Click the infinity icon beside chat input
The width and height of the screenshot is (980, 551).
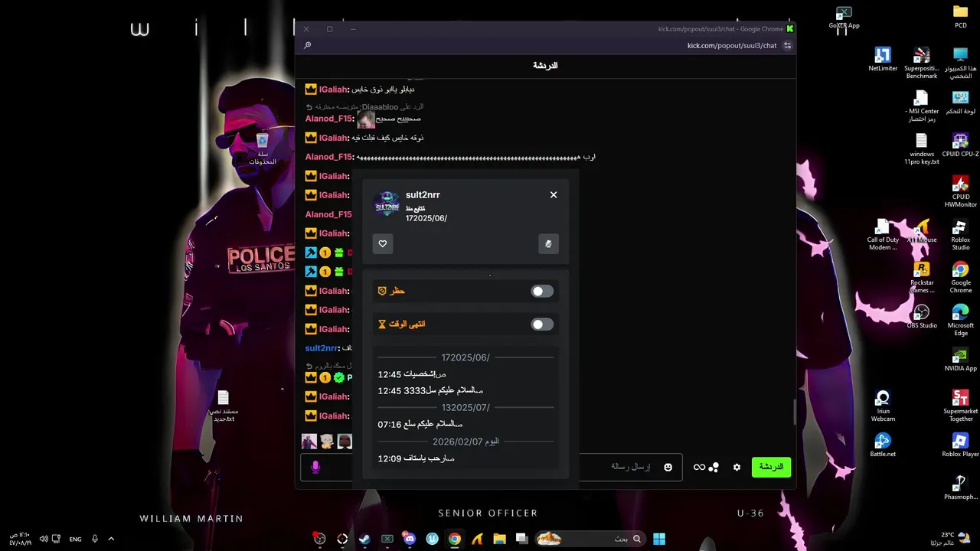(x=699, y=467)
